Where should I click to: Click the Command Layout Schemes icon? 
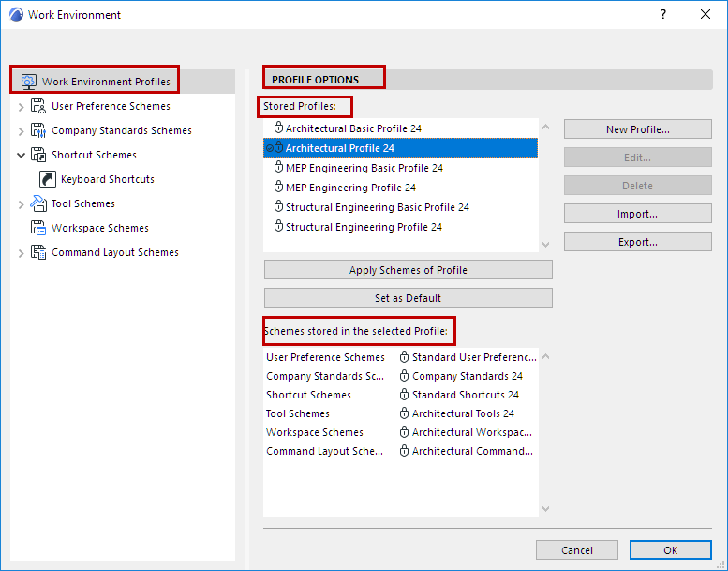(38, 252)
